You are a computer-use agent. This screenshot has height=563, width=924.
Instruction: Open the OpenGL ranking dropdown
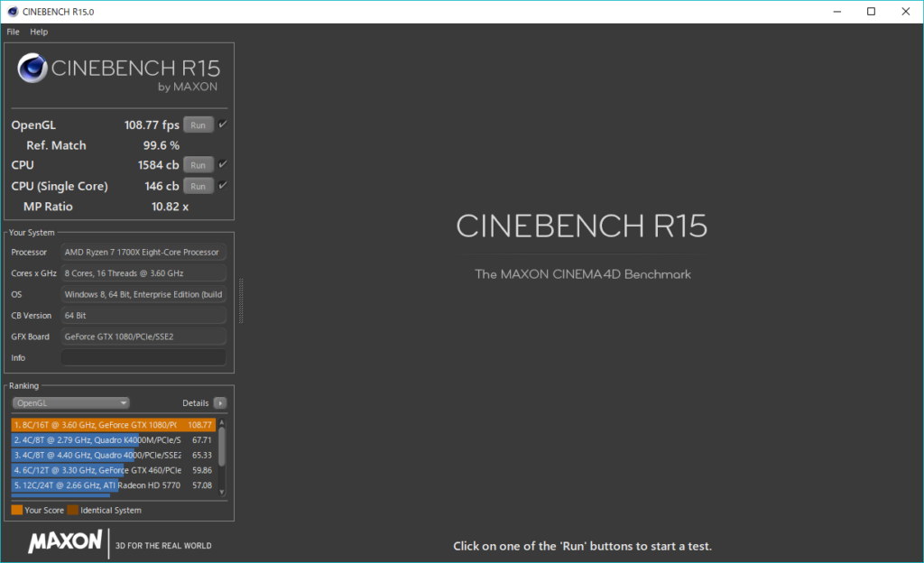tap(70, 402)
